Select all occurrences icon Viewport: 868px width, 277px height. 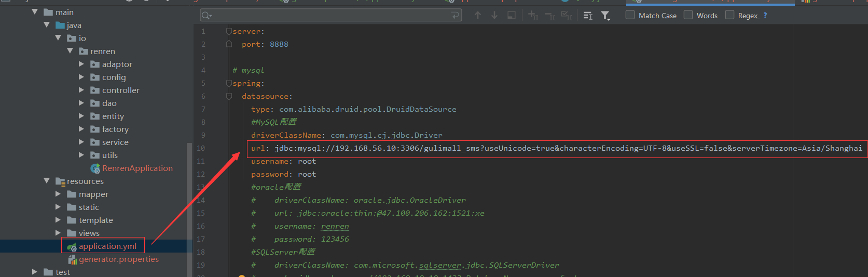(x=567, y=16)
